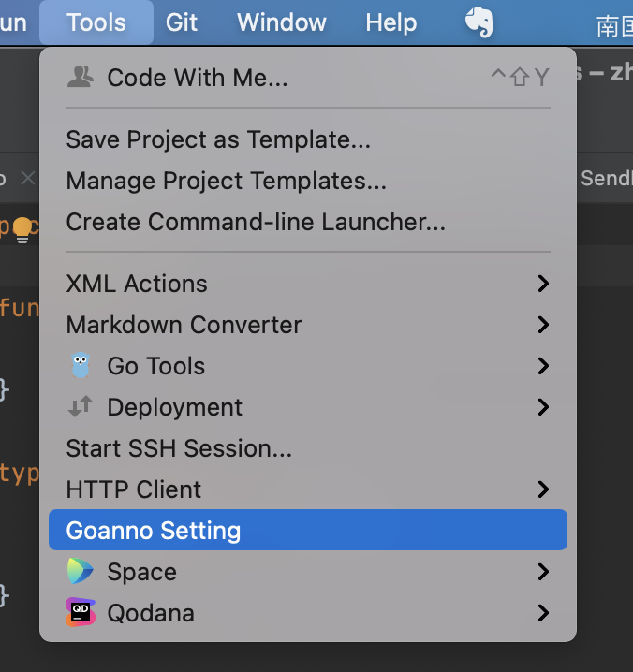
Task: Select Create Command-line Launcher
Action: click(x=256, y=222)
